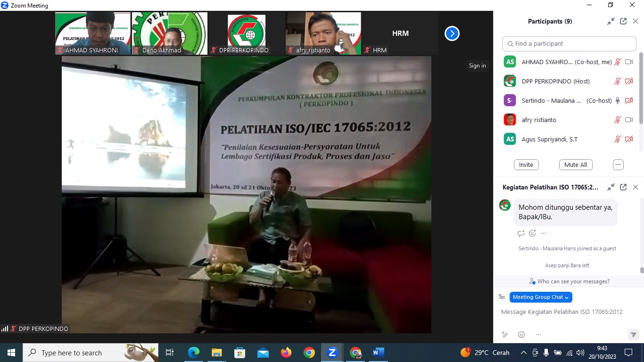Image resolution: width=644 pixels, height=362 pixels.
Task: Open Firefox from taskbar
Action: [286, 353]
